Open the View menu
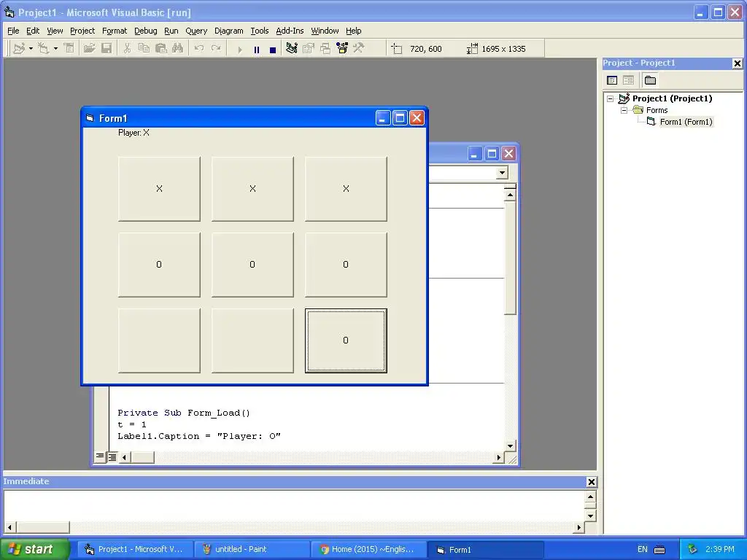Screen dimensions: 747x560 click(55, 31)
